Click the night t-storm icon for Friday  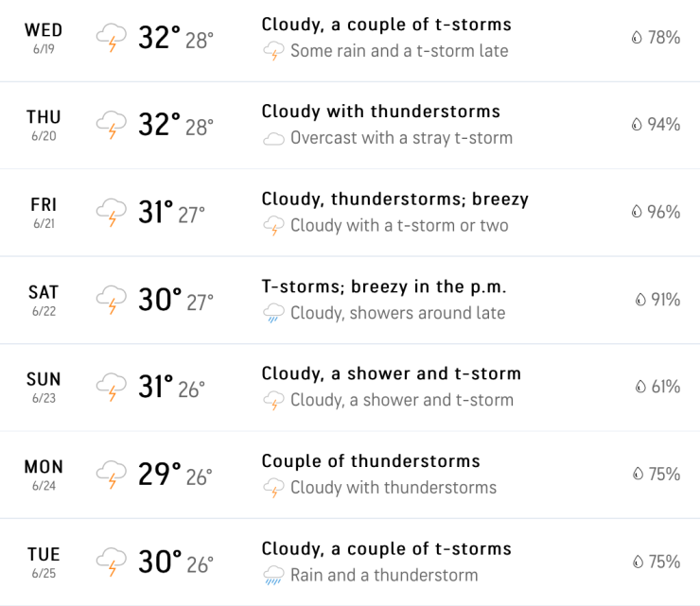[273, 226]
